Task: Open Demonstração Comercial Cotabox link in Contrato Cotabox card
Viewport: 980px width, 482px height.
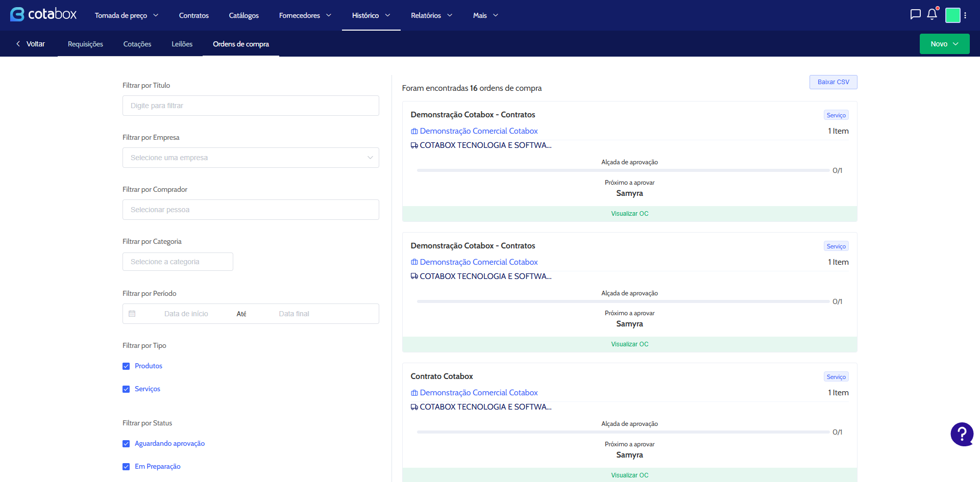Action: tap(479, 393)
